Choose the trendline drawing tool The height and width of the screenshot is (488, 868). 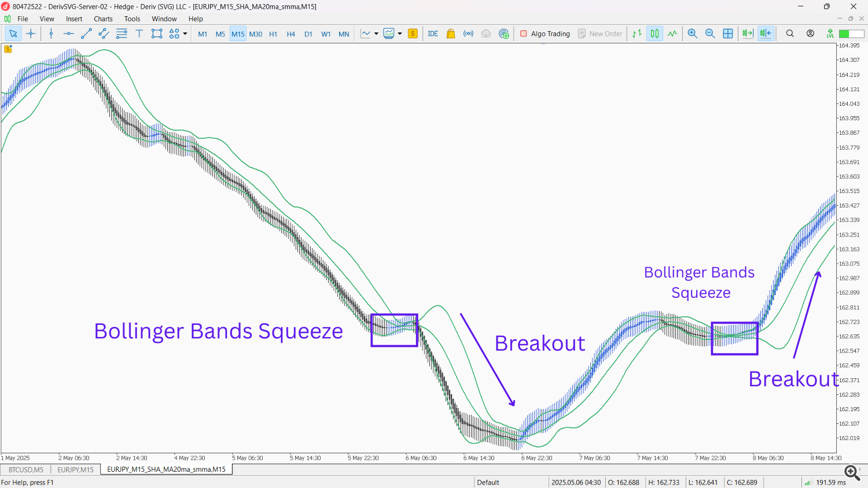pyautogui.click(x=86, y=34)
